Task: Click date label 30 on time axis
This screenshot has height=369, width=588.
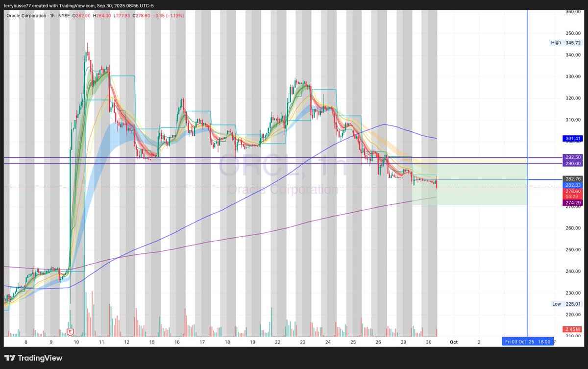Action: 429,342
